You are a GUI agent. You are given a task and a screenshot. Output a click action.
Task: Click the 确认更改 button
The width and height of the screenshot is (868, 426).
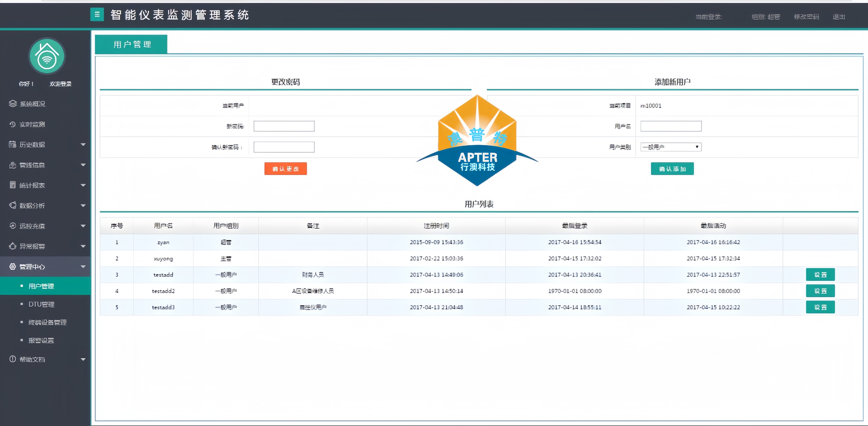tap(285, 169)
